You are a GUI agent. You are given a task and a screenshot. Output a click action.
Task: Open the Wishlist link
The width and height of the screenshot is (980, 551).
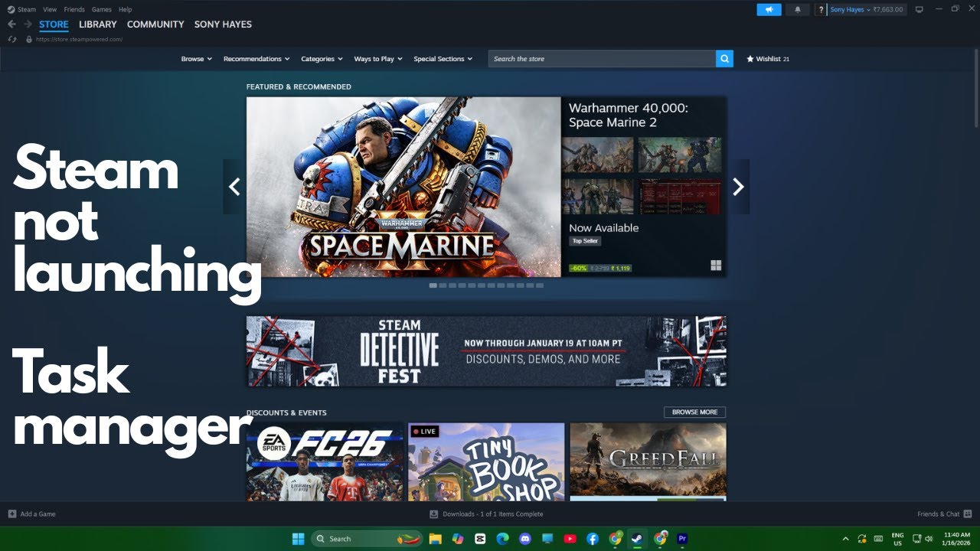point(768,59)
